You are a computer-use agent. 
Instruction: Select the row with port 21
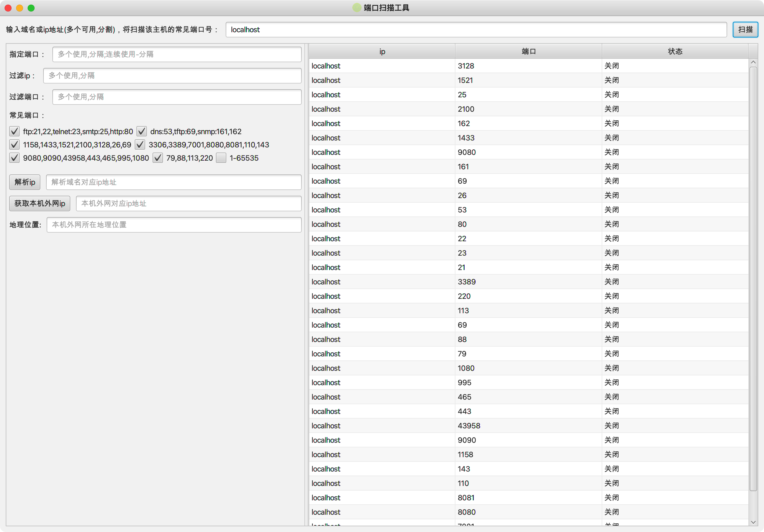click(529, 267)
